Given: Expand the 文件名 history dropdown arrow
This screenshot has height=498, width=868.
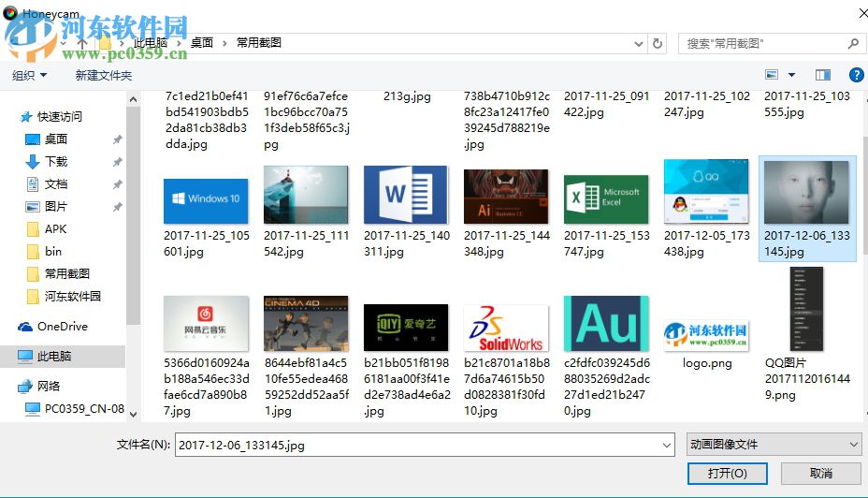Looking at the screenshot, I should pyautogui.click(x=667, y=445).
